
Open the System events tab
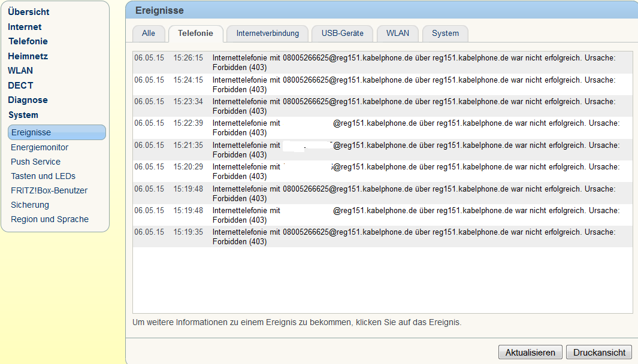click(x=445, y=34)
